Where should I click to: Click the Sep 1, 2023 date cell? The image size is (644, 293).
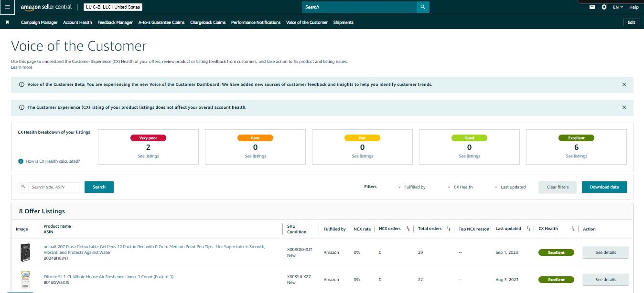507,252
